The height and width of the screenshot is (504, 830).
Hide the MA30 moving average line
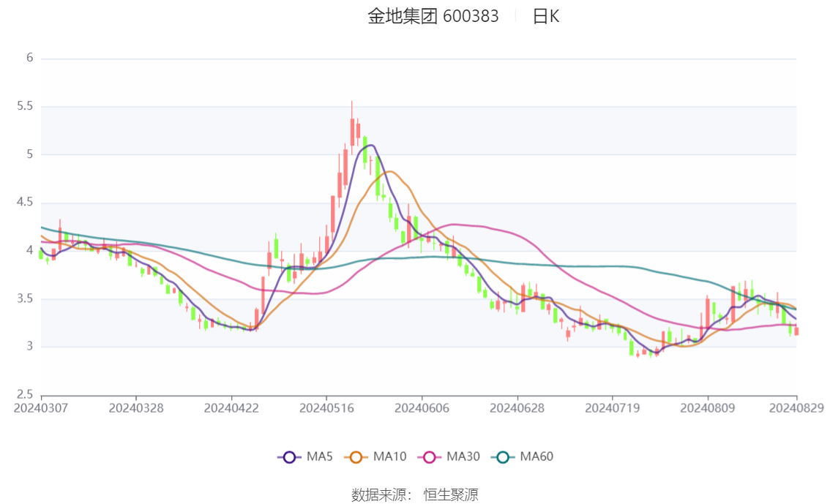(449, 457)
